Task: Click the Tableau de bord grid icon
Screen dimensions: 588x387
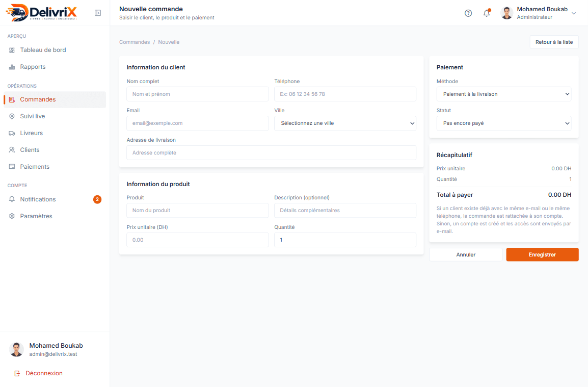Action: coord(12,50)
